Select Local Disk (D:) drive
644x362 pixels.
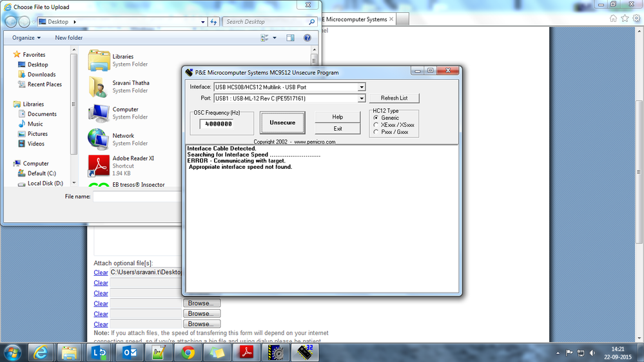click(x=45, y=183)
